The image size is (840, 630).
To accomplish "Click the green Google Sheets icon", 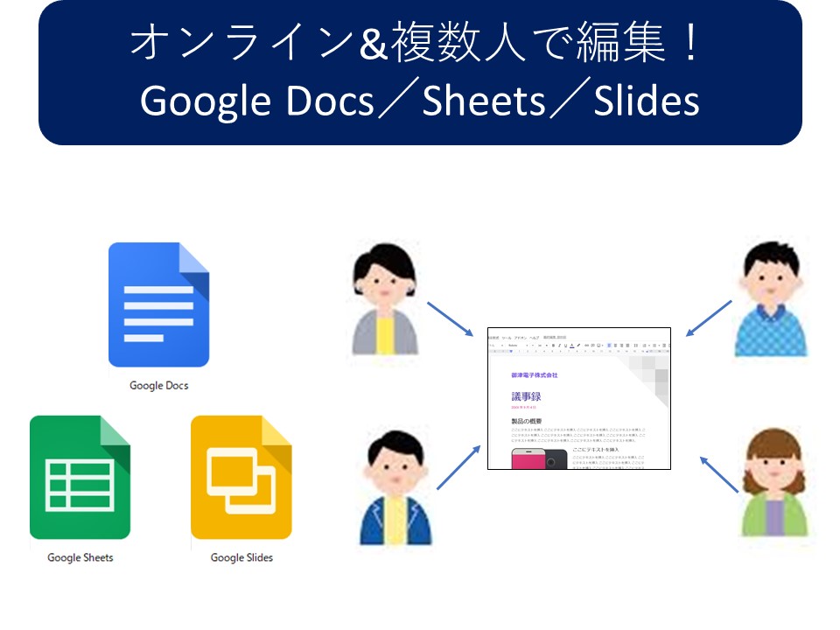I will 80,477.
